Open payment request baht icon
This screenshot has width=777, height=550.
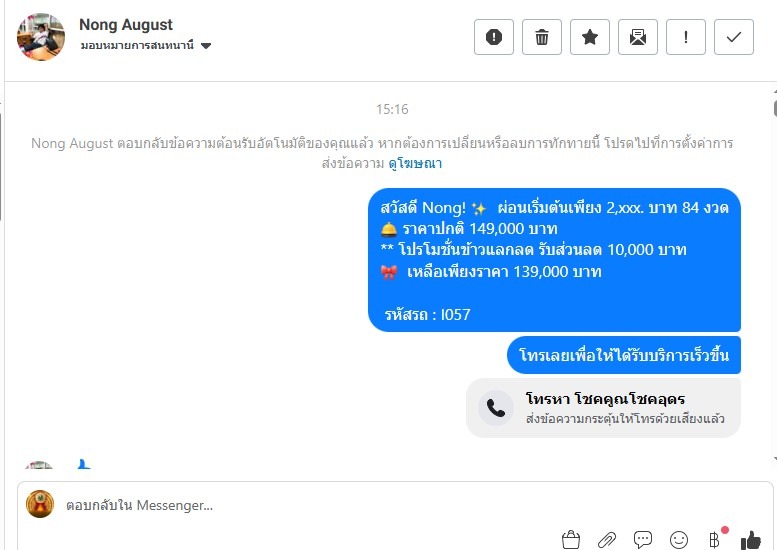[x=714, y=540]
